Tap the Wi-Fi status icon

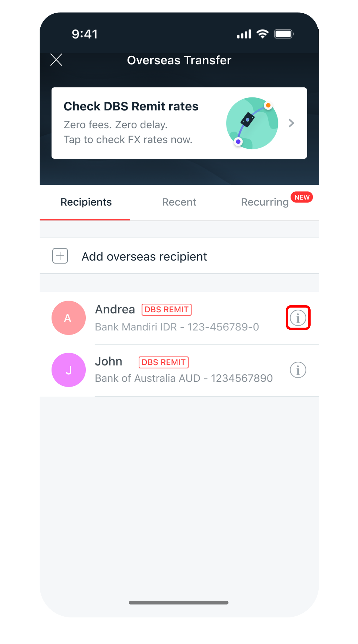[262, 34]
